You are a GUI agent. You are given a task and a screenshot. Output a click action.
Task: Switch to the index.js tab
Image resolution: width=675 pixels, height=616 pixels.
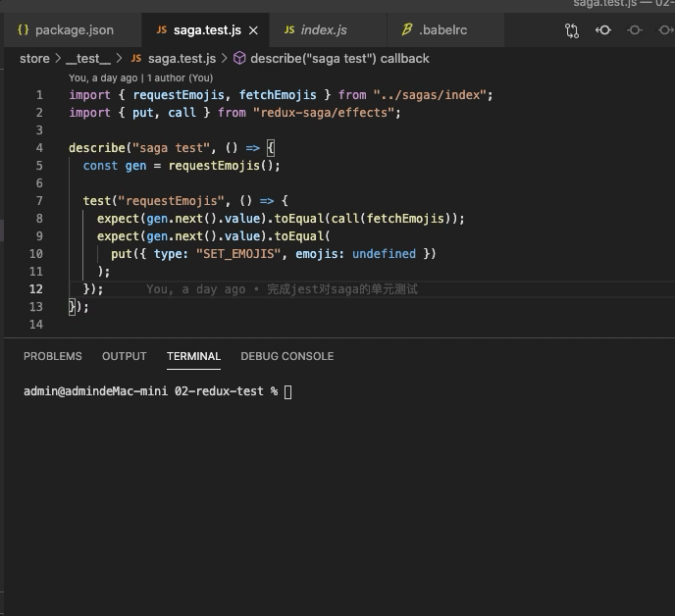(x=328, y=30)
